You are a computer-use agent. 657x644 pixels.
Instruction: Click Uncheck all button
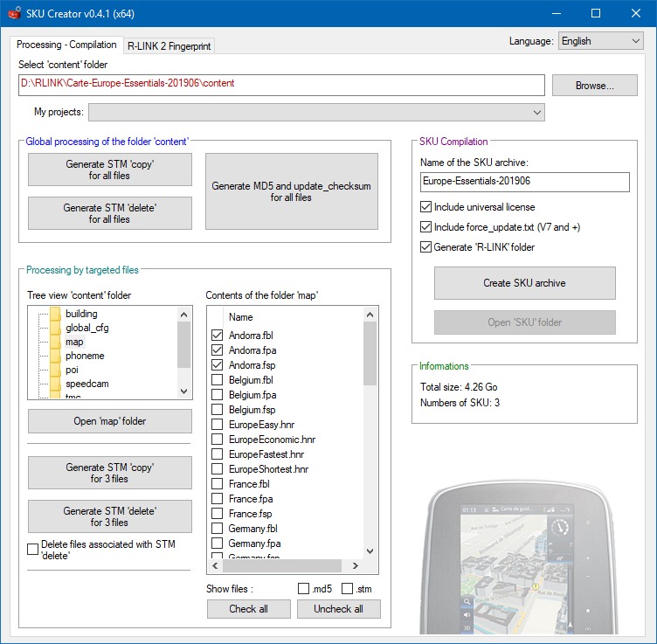tap(339, 609)
